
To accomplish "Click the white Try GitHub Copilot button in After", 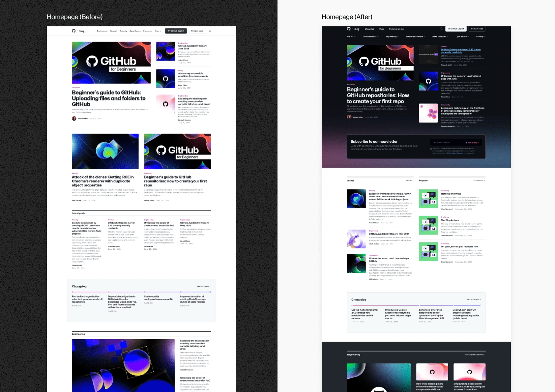I will (456, 29).
